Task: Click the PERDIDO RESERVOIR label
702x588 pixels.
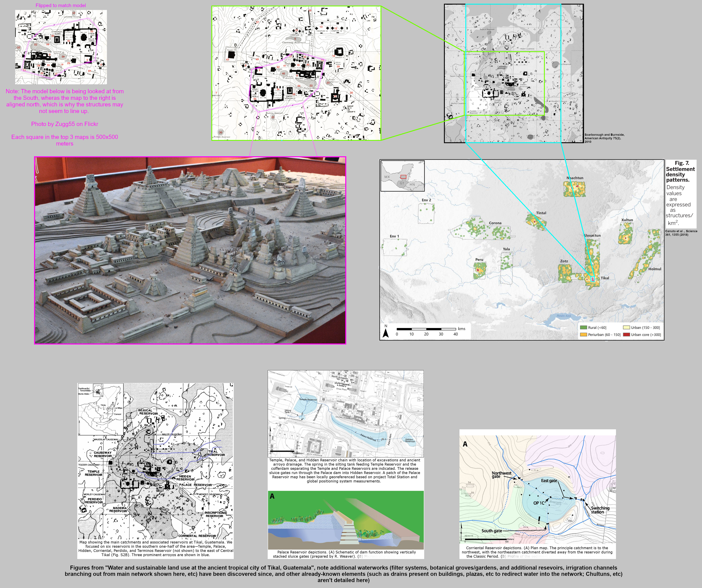Action: 94,501
